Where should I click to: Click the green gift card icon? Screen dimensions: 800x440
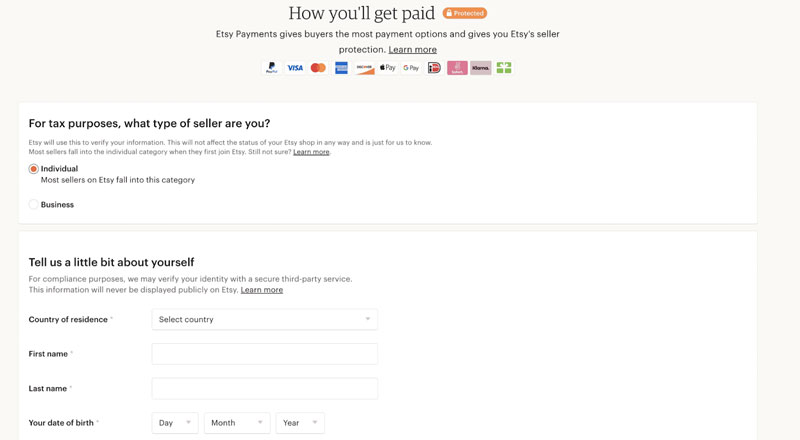(504, 68)
